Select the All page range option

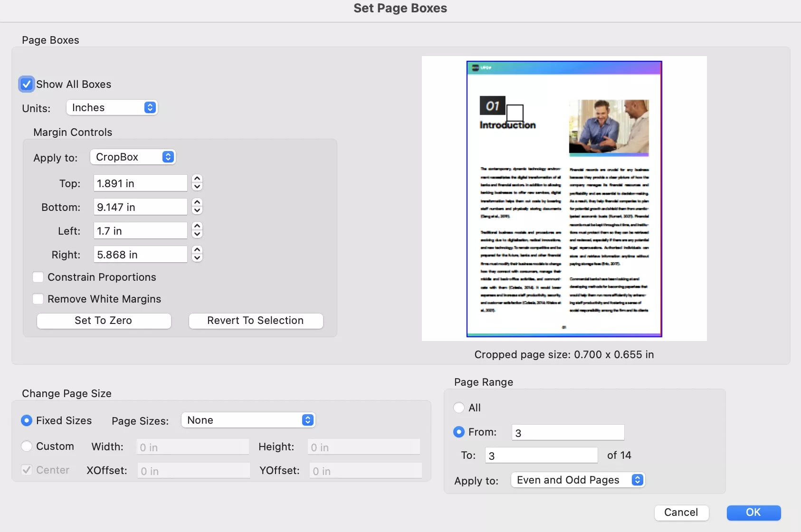click(459, 407)
